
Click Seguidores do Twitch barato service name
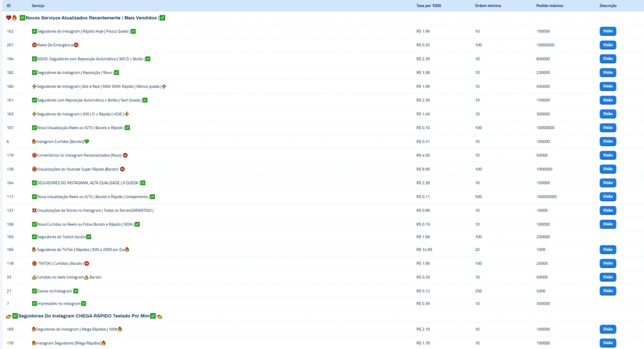click(x=62, y=237)
